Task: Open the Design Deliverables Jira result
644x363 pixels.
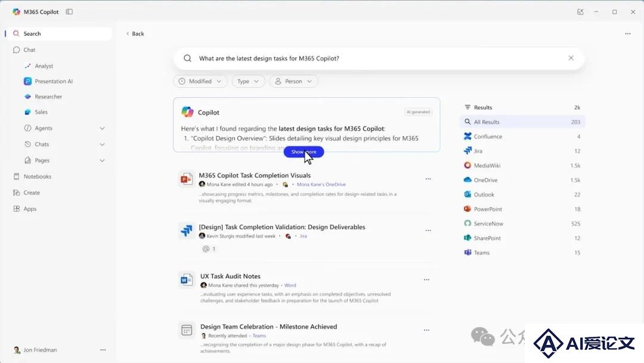Action: click(281, 227)
